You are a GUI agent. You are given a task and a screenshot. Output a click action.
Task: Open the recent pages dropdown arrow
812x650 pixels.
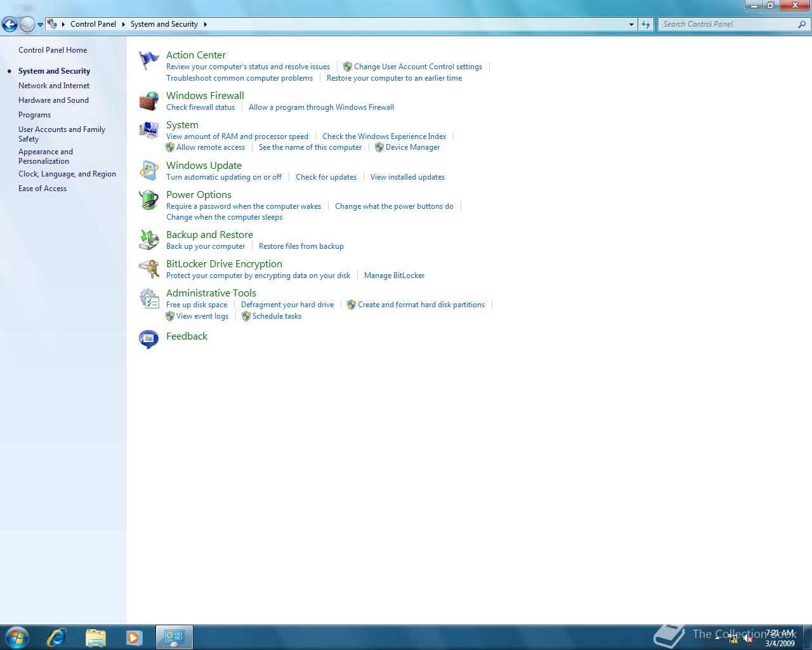click(41, 25)
